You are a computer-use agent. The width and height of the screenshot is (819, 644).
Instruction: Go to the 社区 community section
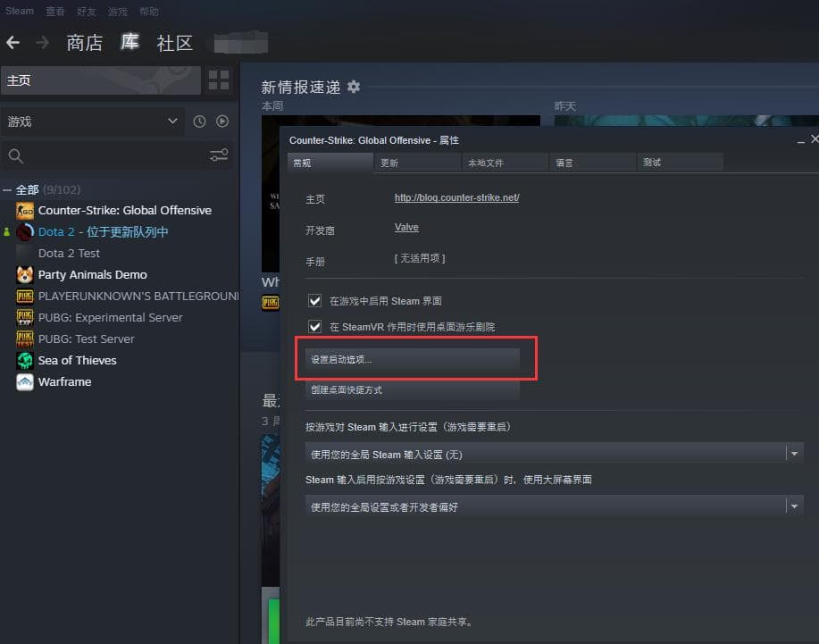coord(175,43)
